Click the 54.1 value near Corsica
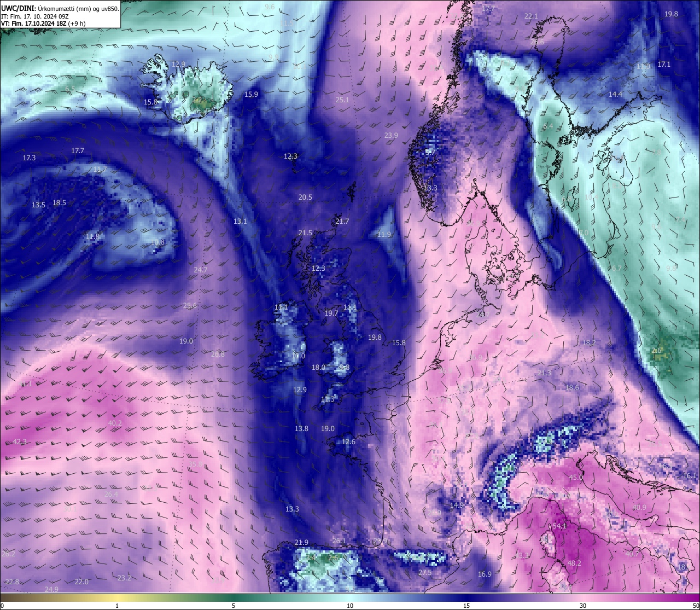The height and width of the screenshot is (610, 700). [559, 526]
